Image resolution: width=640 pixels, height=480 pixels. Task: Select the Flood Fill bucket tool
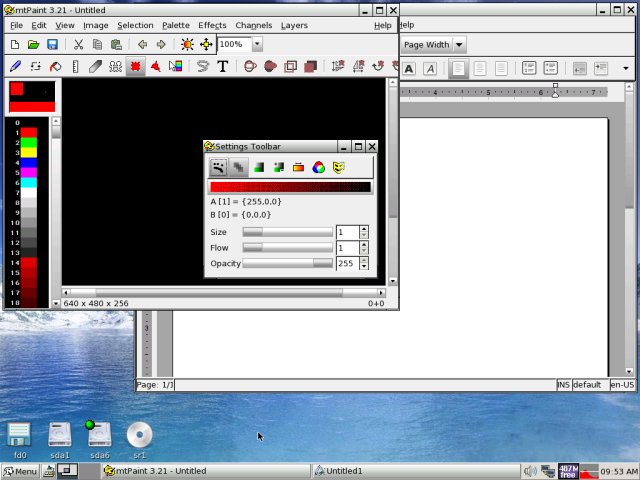pos(56,67)
